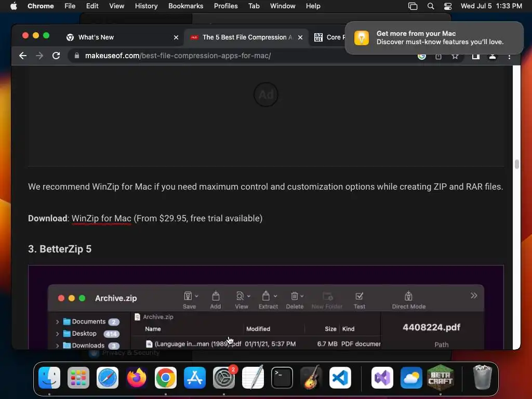Launch GarageBand from the dock

(311, 378)
